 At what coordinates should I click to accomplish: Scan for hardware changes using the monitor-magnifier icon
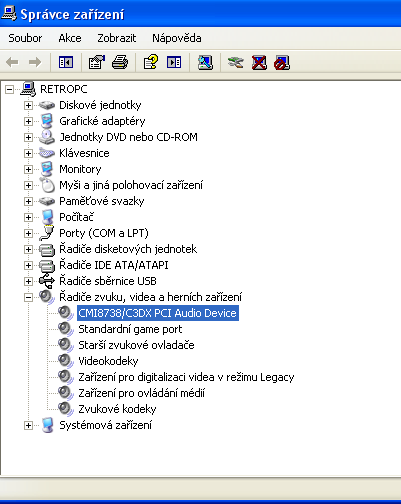tap(205, 62)
